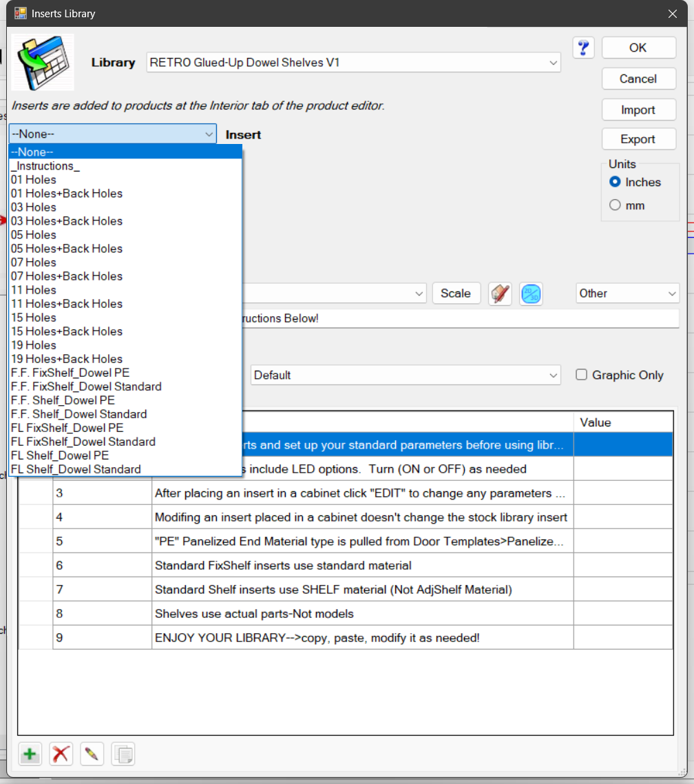Click the green plus add row icon
The width and height of the screenshot is (694, 784).
[30, 754]
